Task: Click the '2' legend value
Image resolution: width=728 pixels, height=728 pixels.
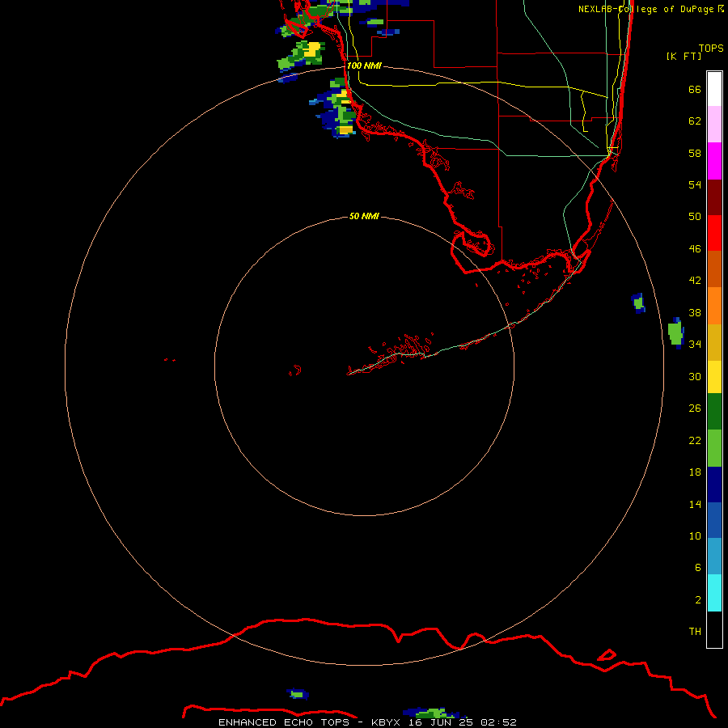Action: 698,600
